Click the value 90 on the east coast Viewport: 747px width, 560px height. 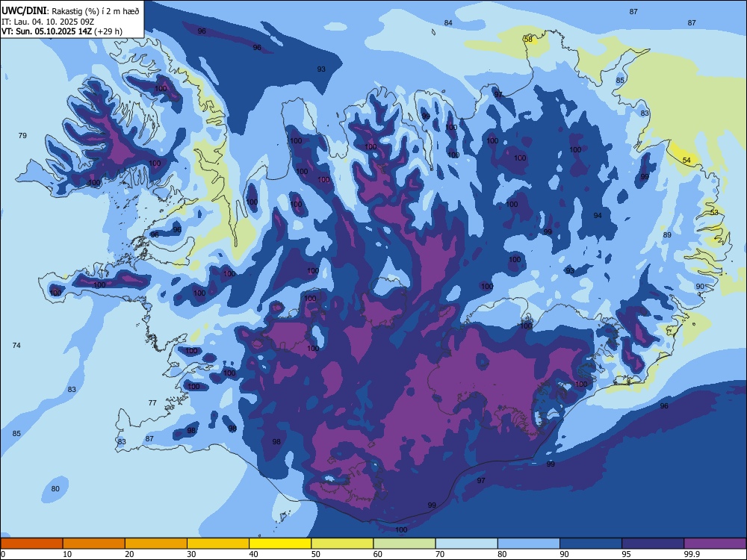click(700, 286)
